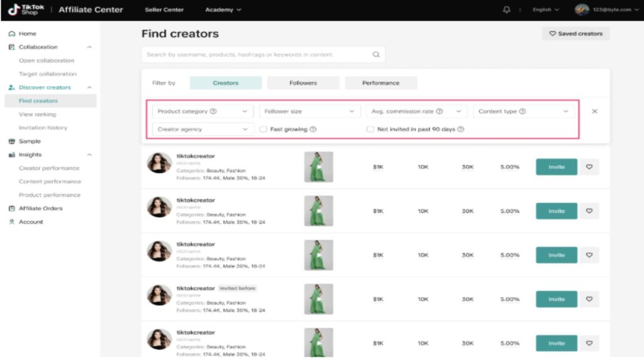
Task: Switch to the Performance filter tab
Action: point(380,83)
